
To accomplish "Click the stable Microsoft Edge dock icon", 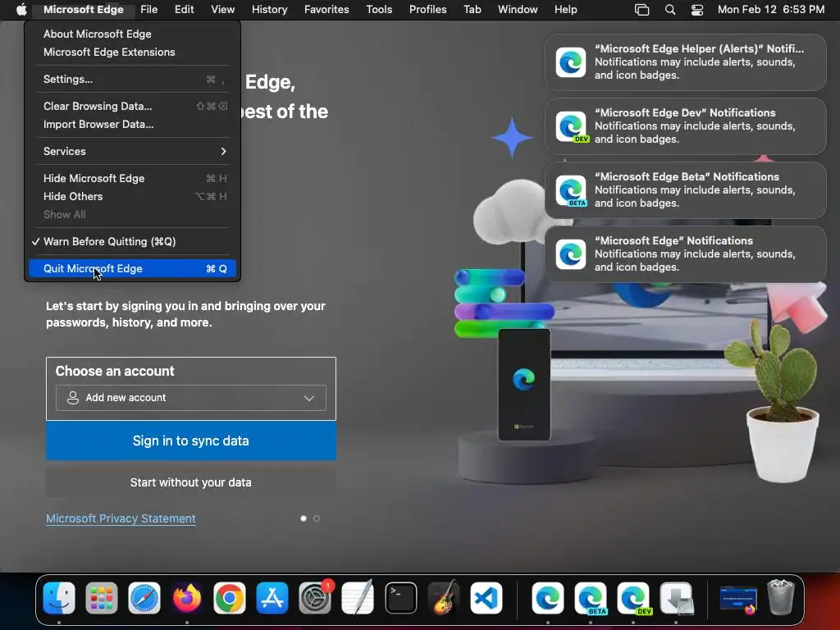I will 547,597.
